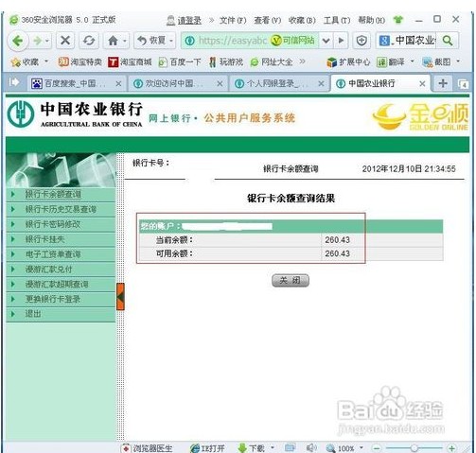Open 浏览器医生 in status bar
The height and width of the screenshot is (453, 476).
click(148, 448)
